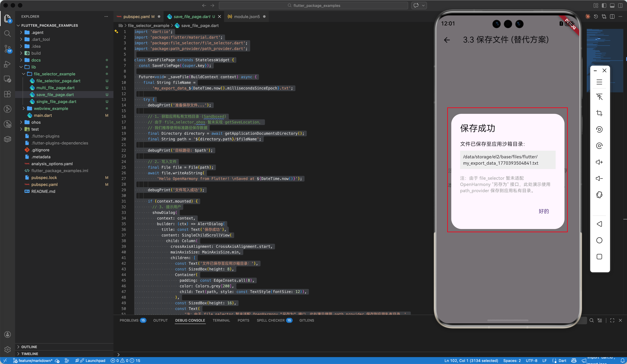Open the Extensions view

[8, 94]
